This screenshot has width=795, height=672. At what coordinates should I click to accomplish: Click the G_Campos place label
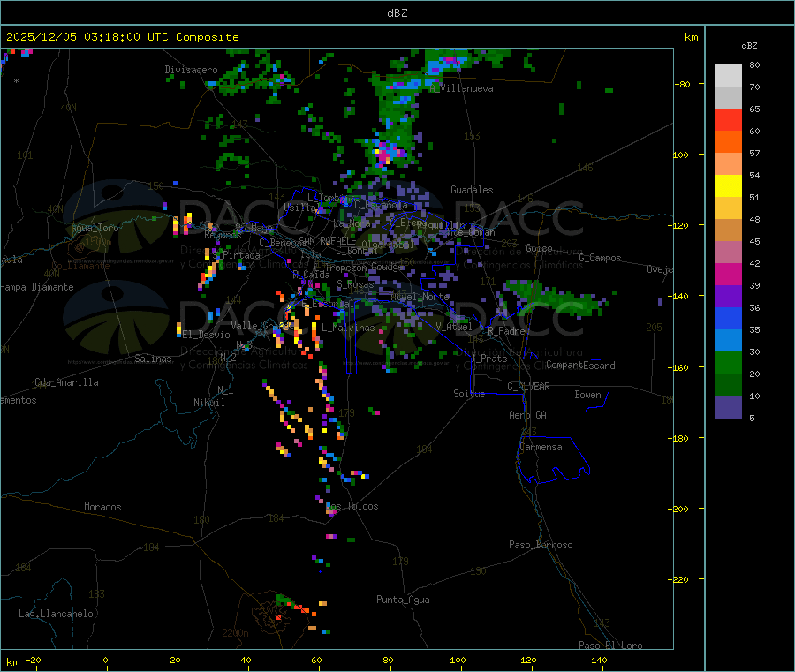point(601,258)
